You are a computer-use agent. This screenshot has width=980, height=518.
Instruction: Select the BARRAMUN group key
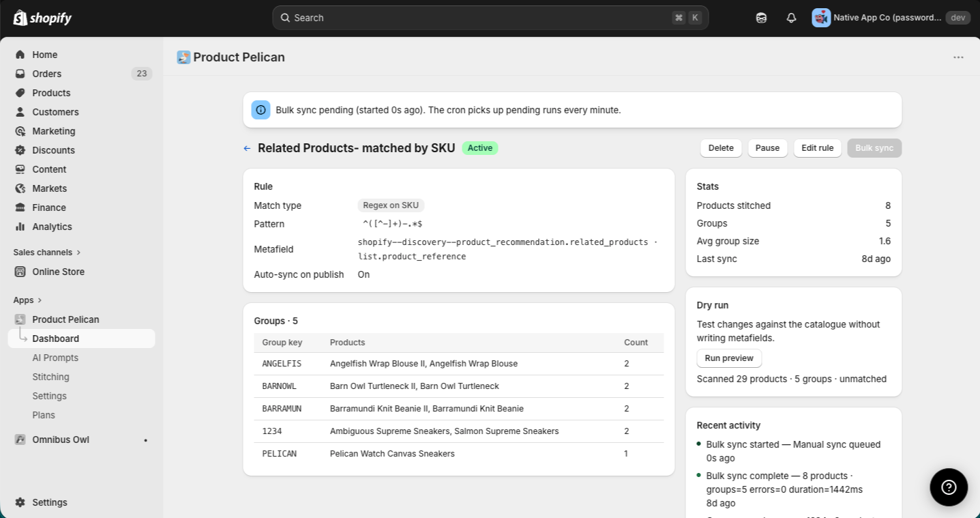(282, 409)
